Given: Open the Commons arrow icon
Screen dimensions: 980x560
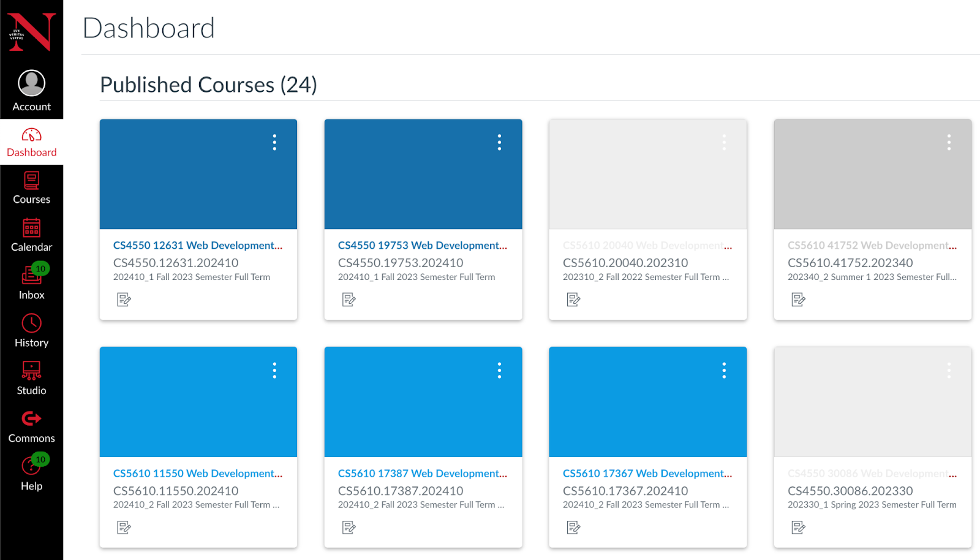Looking at the screenshot, I should pos(31,418).
